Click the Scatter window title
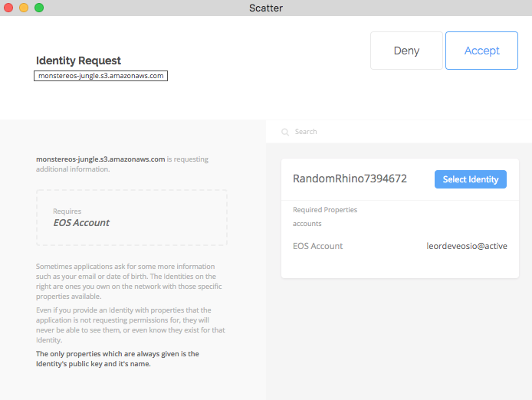 266,8
